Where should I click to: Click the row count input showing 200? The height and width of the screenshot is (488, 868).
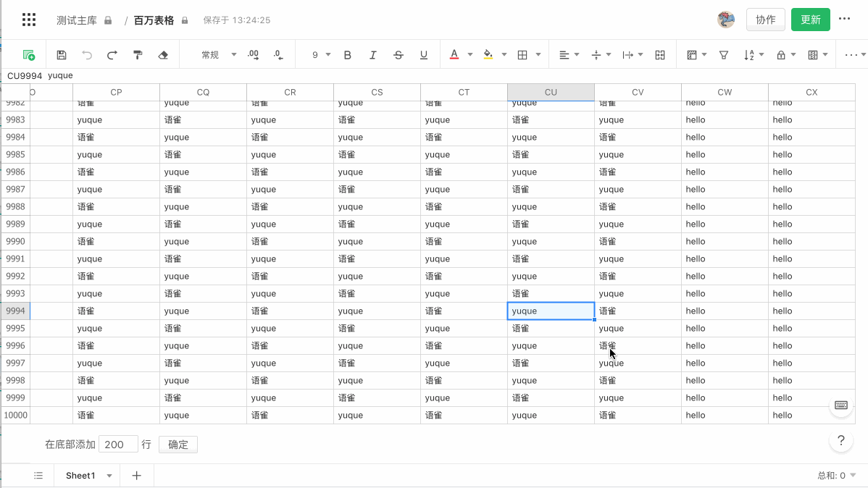click(118, 444)
